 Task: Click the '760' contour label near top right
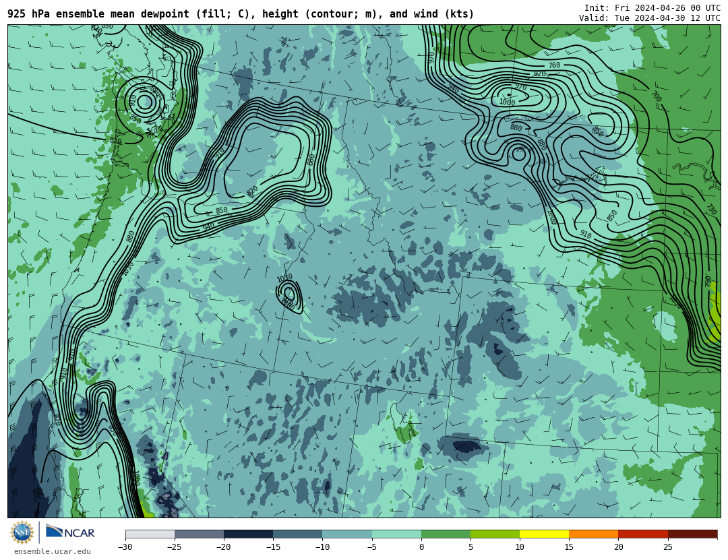click(x=554, y=65)
